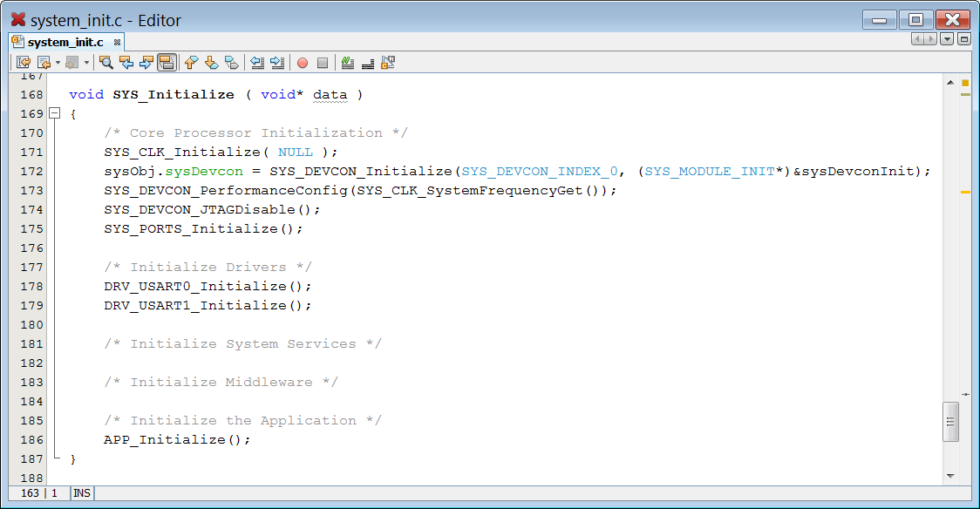The height and width of the screenshot is (509, 980).
Task: Jump to last edit location
Action: coord(23,62)
